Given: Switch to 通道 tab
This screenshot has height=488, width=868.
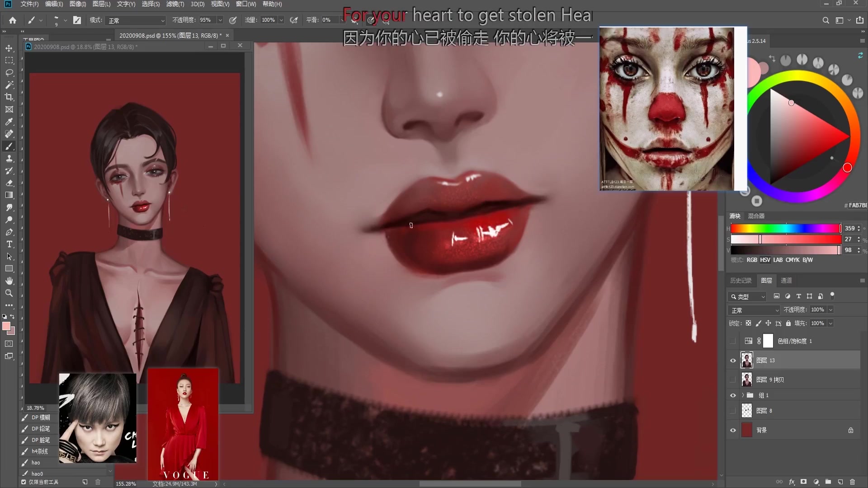Looking at the screenshot, I should (786, 281).
